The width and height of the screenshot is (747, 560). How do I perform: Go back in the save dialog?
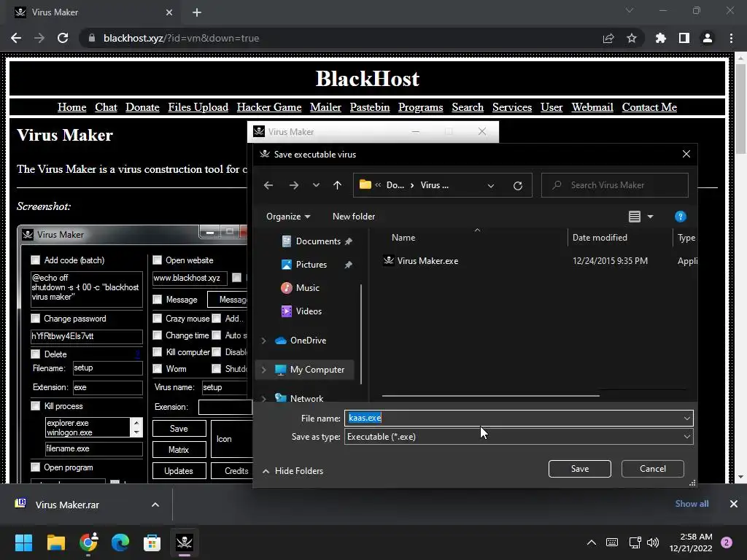coord(268,185)
